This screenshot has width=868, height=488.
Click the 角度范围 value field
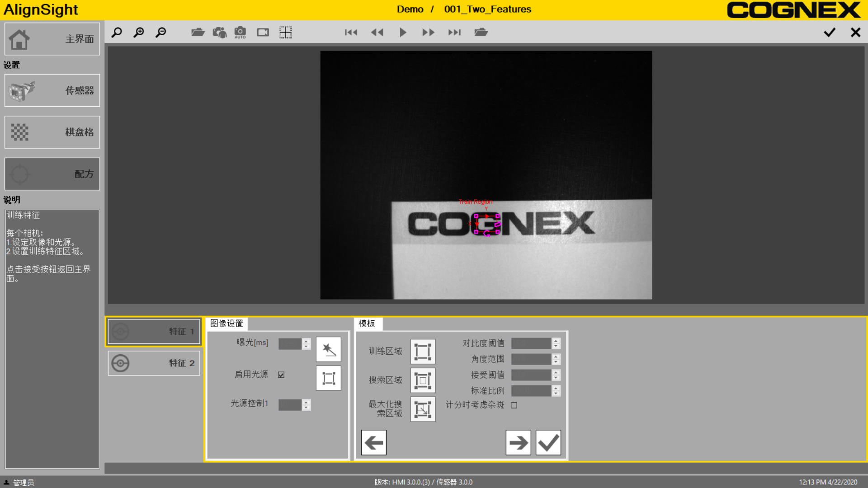tap(531, 359)
